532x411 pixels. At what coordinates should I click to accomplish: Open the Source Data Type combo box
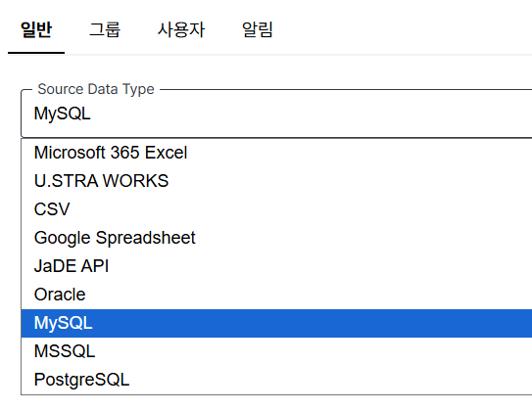pyautogui.click(x=276, y=114)
